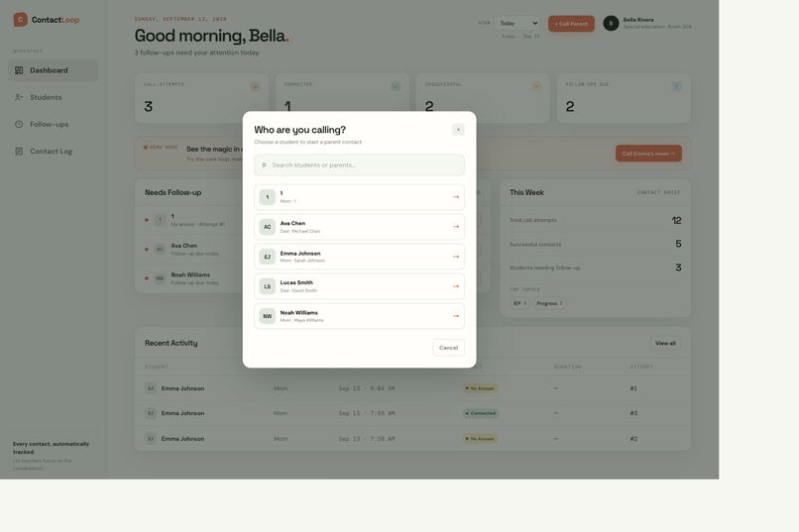Cancel the student selection dialog
Image resolution: width=799 pixels, height=532 pixels.
[448, 348]
